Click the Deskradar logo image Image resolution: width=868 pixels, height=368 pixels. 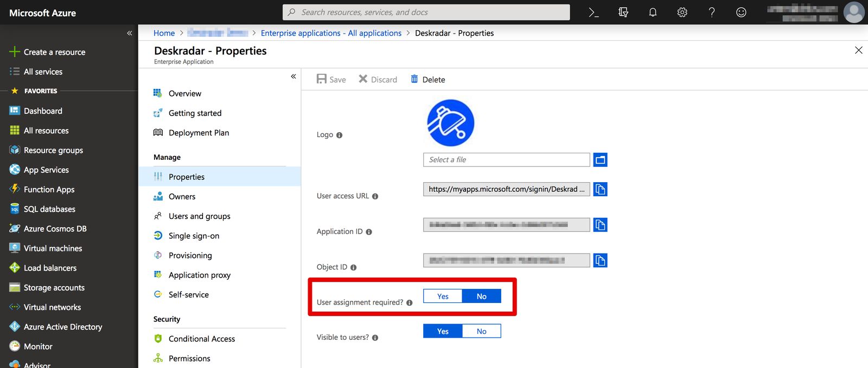[x=450, y=123]
